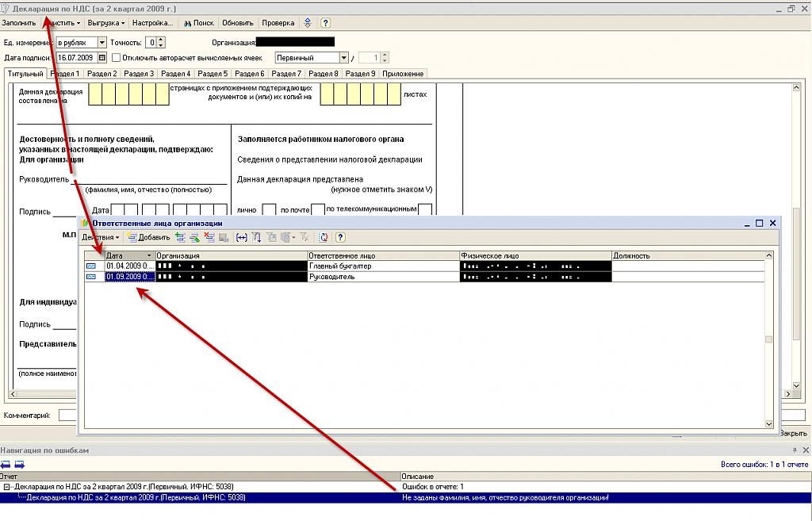Open the Действия dropdown menu

[x=101, y=237]
